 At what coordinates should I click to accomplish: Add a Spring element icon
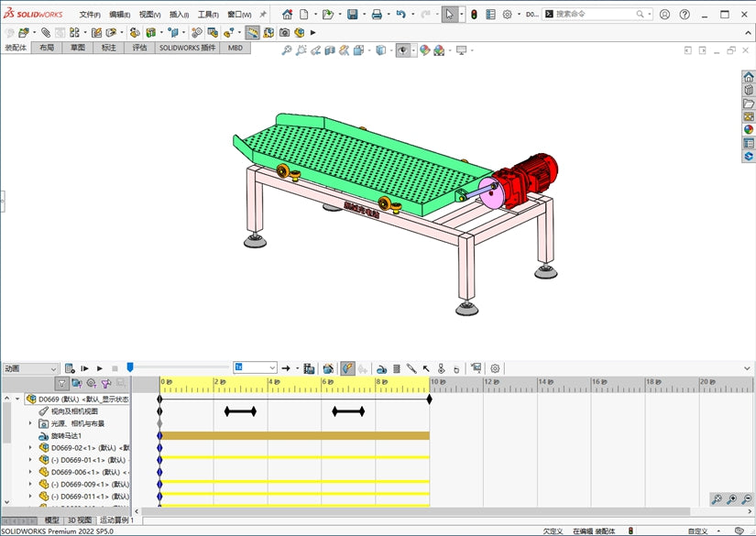click(x=397, y=368)
